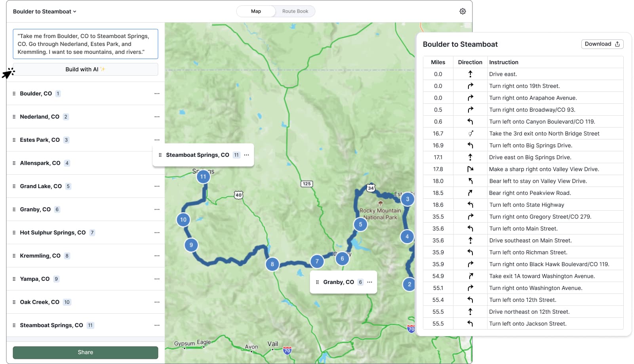Open the three-dot menu for Nederland, CO
This screenshot has height=364, width=634.
pyautogui.click(x=157, y=117)
